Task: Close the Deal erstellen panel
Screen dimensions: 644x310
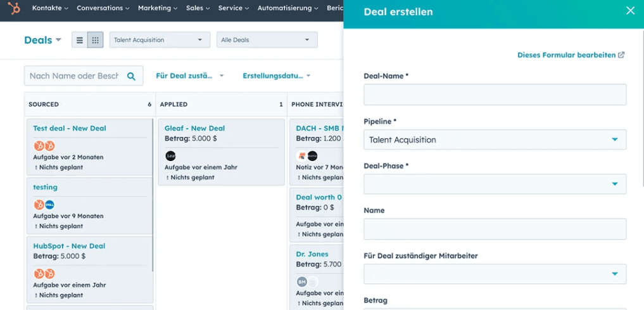Action: tap(630, 11)
